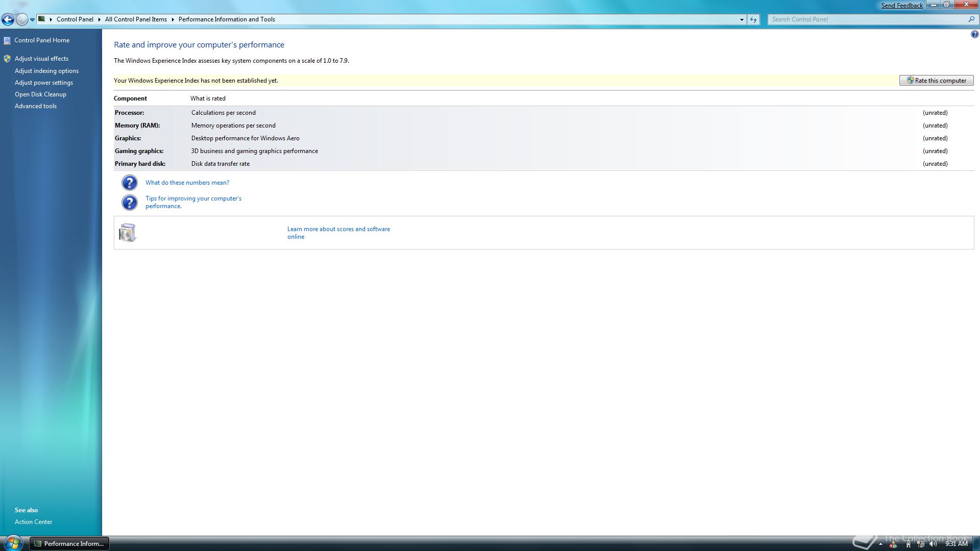Select Performance Information taskbar button
980x551 pixels.
(x=69, y=544)
